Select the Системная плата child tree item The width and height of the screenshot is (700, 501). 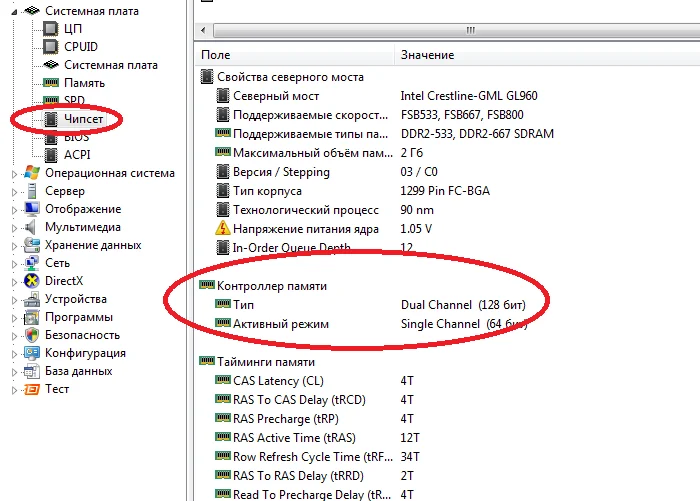111,65
